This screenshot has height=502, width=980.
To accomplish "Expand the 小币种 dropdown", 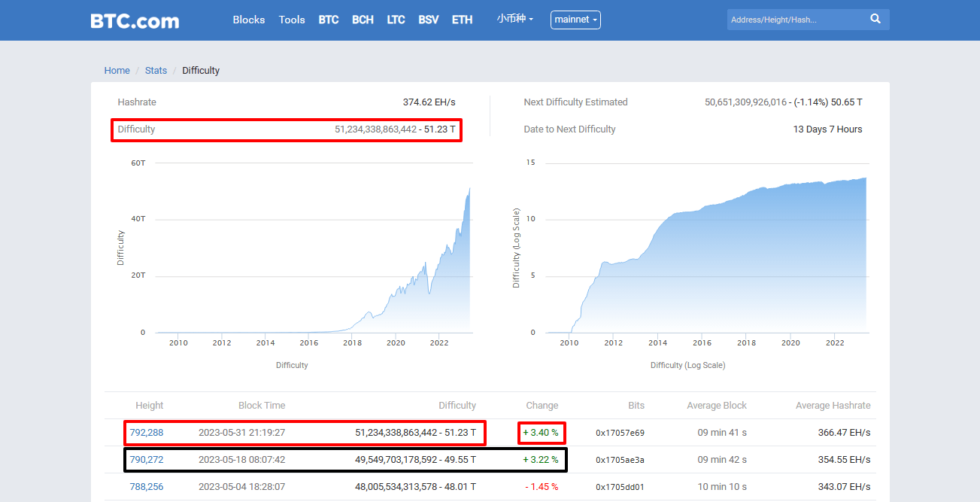I will 515,19.
